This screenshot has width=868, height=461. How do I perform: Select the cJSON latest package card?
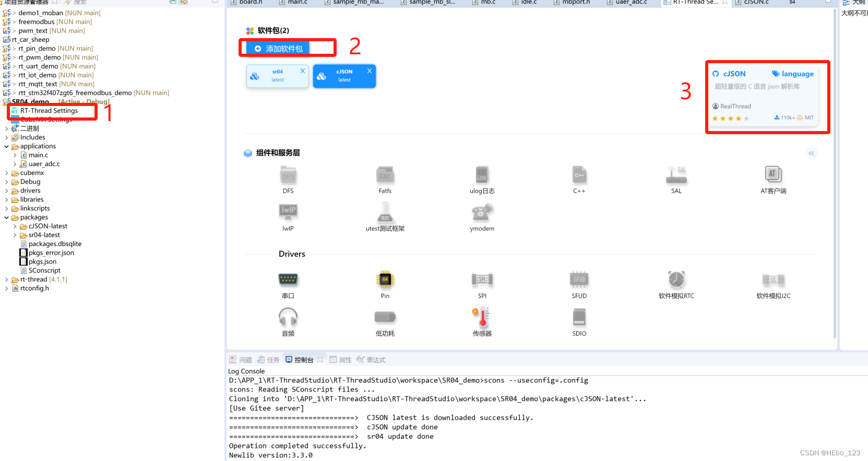(344, 76)
